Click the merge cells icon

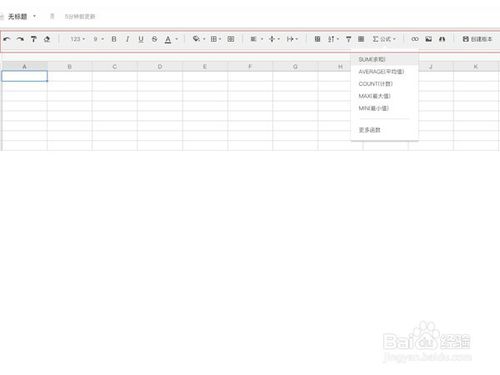[231, 39]
